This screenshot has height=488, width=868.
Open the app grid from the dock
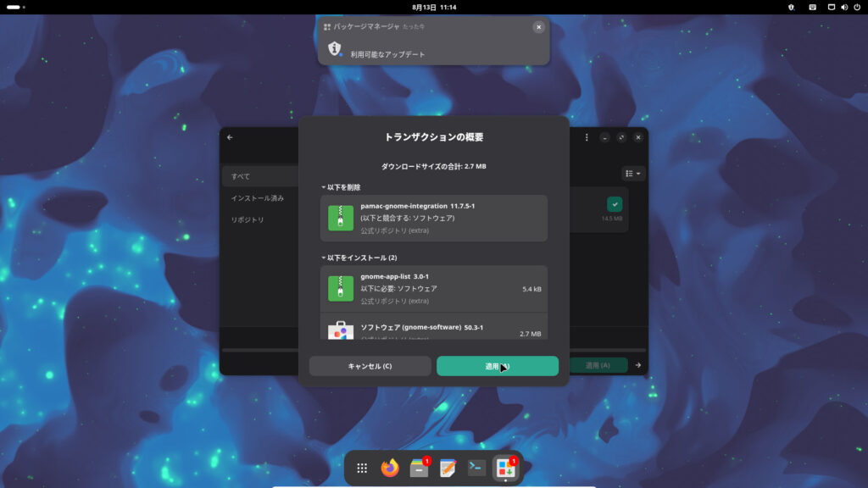click(x=361, y=468)
